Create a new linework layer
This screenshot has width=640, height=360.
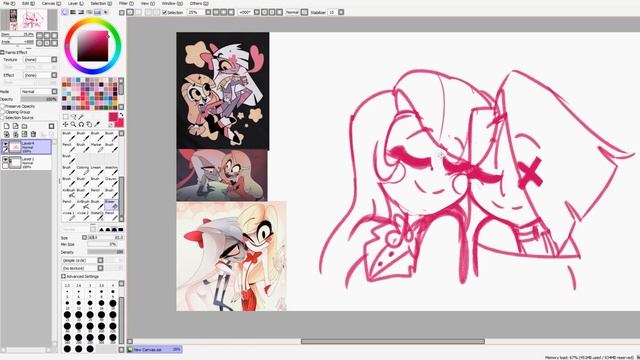pyautogui.click(x=16, y=126)
